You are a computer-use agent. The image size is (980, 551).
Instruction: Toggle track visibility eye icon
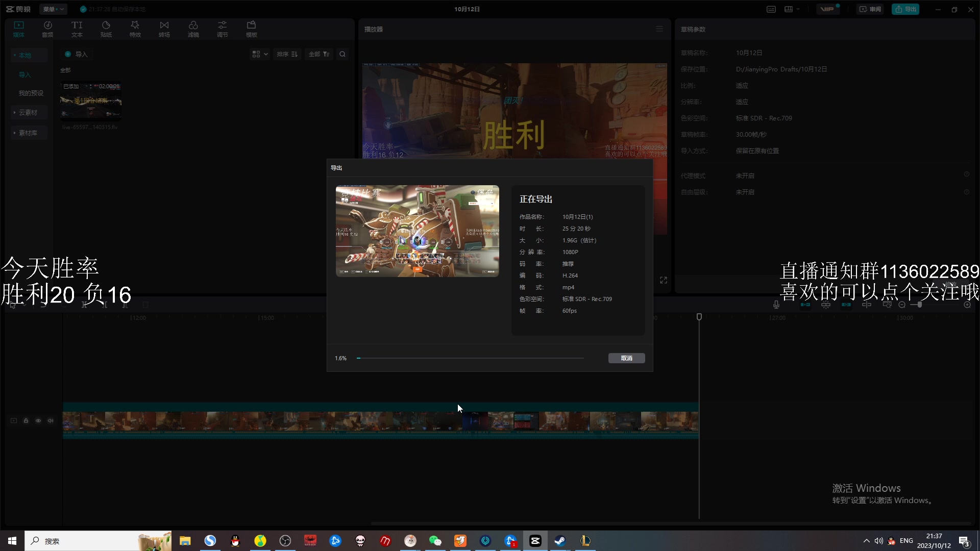pos(38,420)
